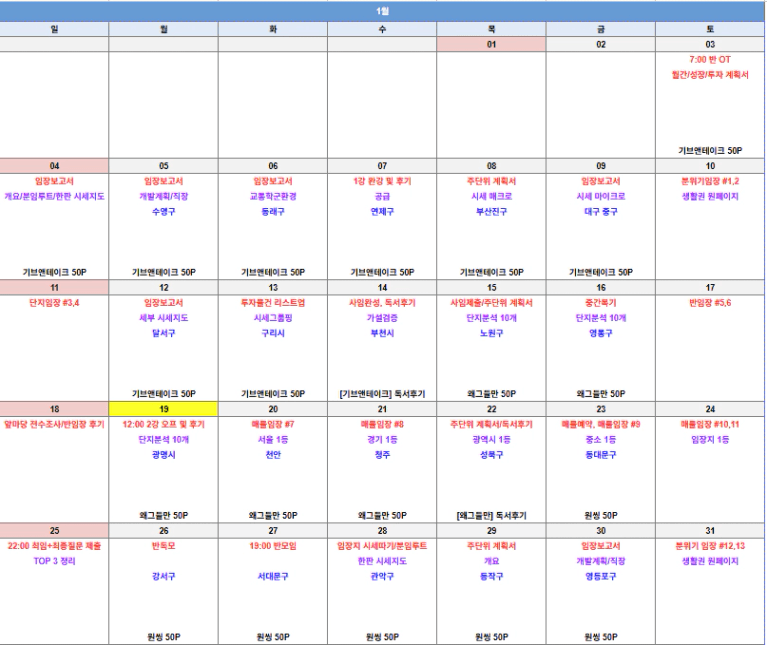Click the '중소 1등' cell

(x=601, y=440)
